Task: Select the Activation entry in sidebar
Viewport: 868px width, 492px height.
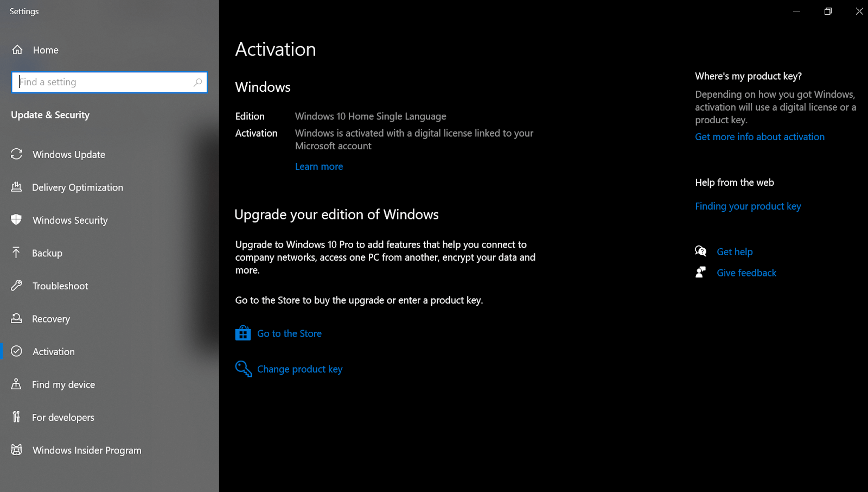Action: point(53,351)
